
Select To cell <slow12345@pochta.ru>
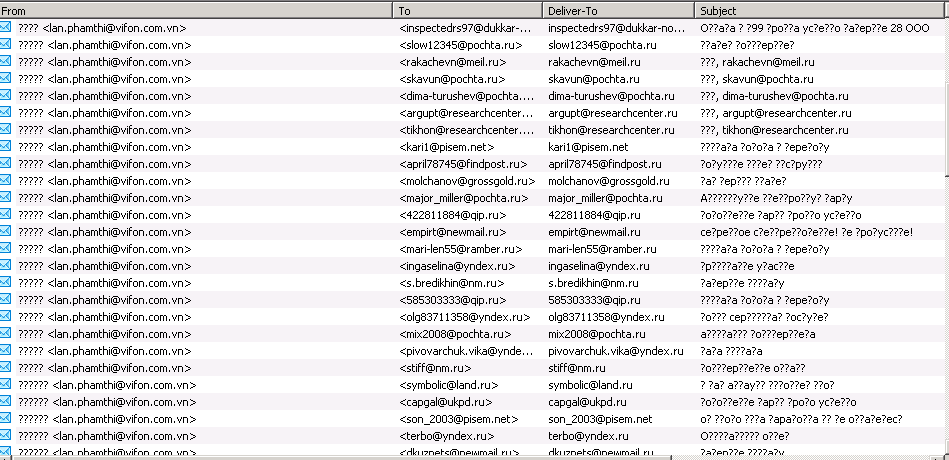click(461, 45)
